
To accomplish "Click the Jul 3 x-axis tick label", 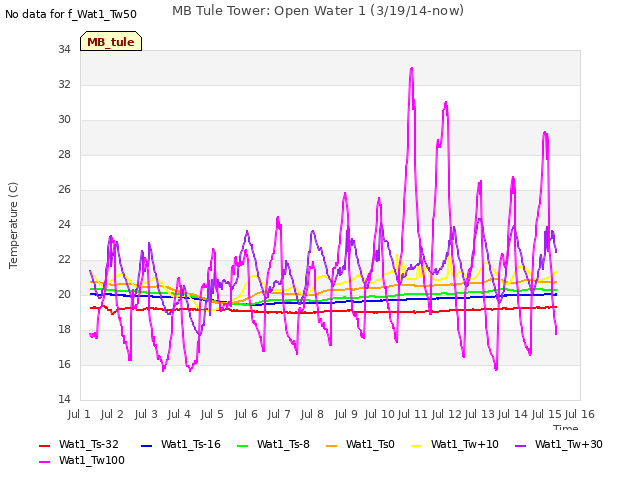I will click(x=146, y=414).
